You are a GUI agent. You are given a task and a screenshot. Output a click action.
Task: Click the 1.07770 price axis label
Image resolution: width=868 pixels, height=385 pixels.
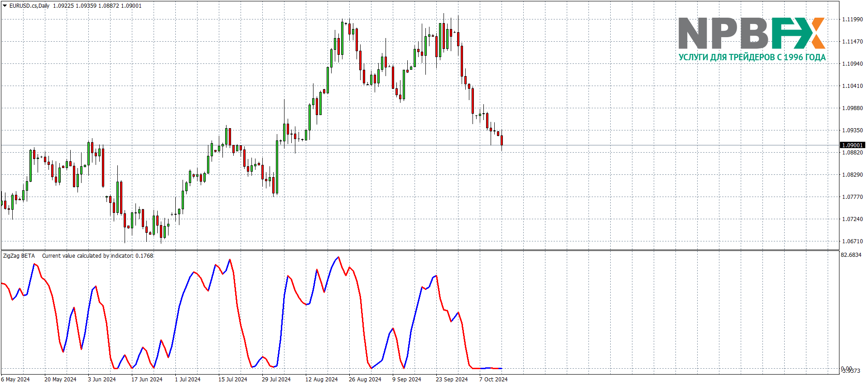pyautogui.click(x=852, y=197)
